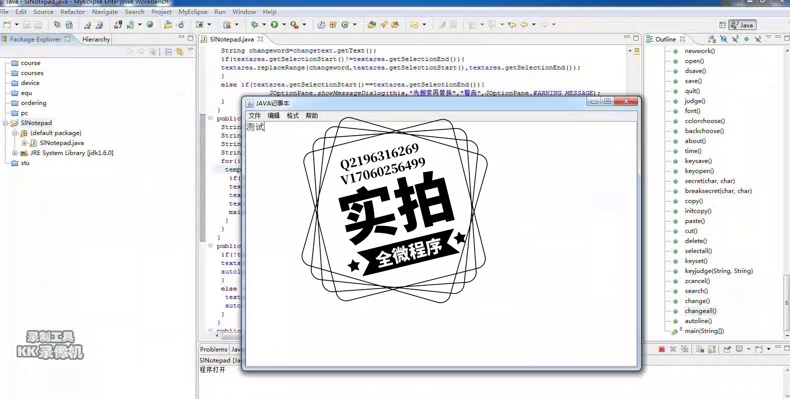Click the green Run button in toolbar
790x399 pixels.
(x=275, y=24)
